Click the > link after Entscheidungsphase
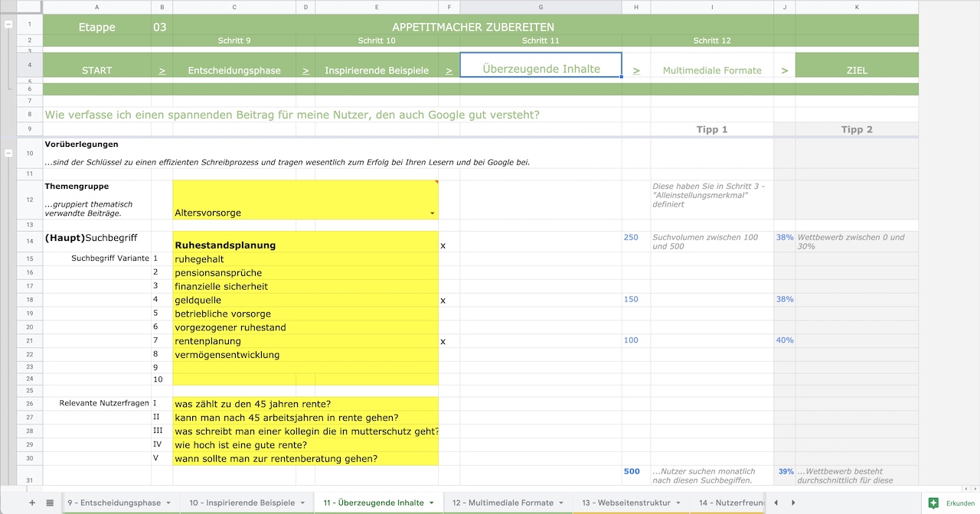 (305, 70)
